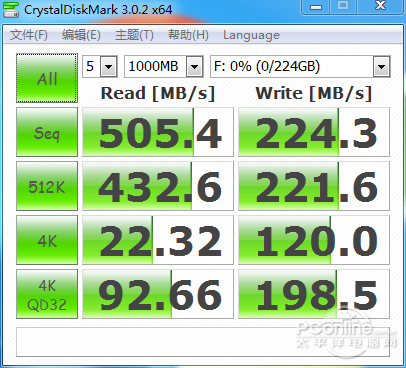Maximize the CrystalDiskMark window

tap(343, 7)
